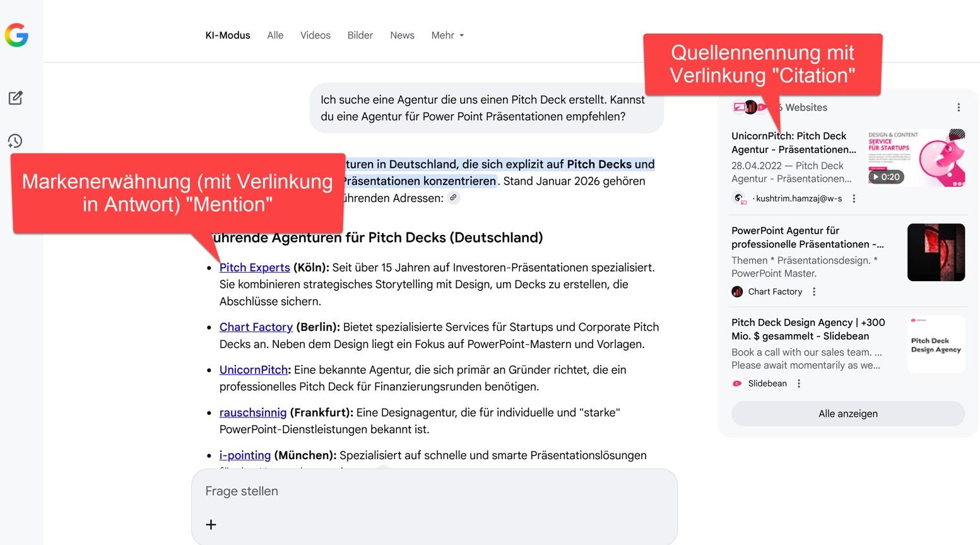Follow the rauschsinnig link
The height and width of the screenshot is (545, 980).
pyautogui.click(x=252, y=412)
